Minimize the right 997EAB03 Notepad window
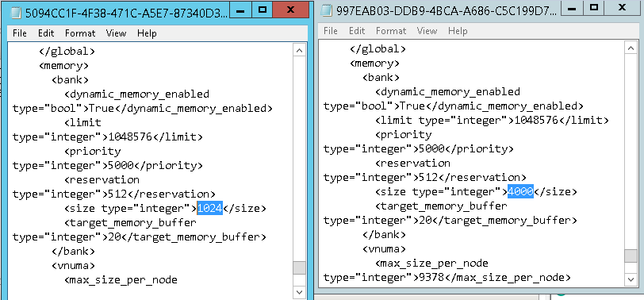The height and width of the screenshot is (300, 644). pos(572,8)
